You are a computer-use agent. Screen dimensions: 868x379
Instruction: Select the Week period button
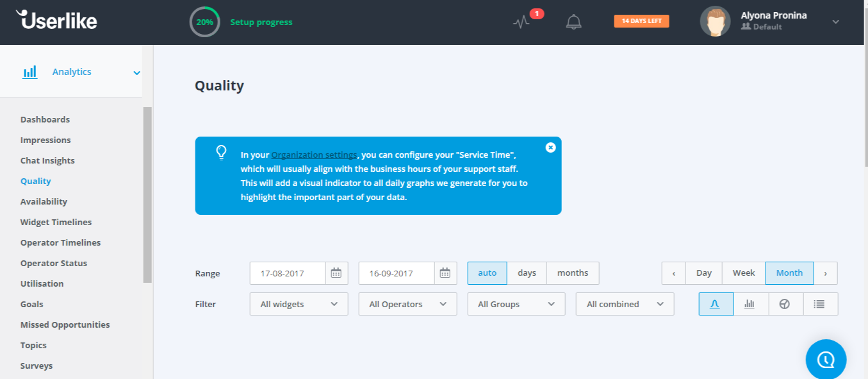744,273
